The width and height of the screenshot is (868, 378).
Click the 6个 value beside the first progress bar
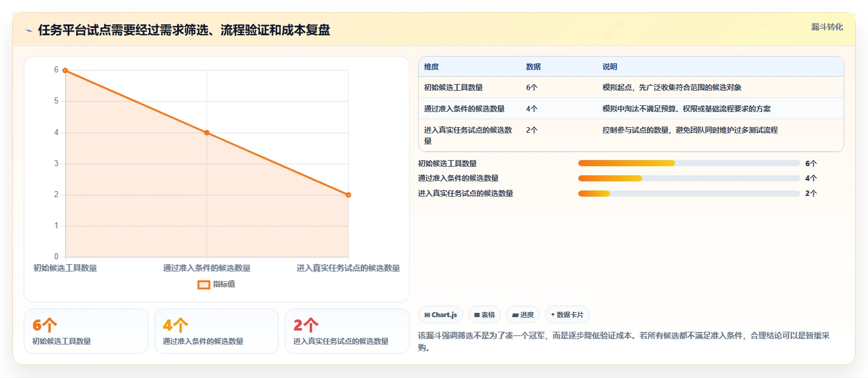811,163
